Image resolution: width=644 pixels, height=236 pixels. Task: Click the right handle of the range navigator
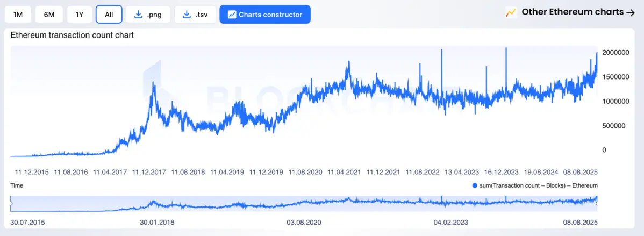point(597,203)
